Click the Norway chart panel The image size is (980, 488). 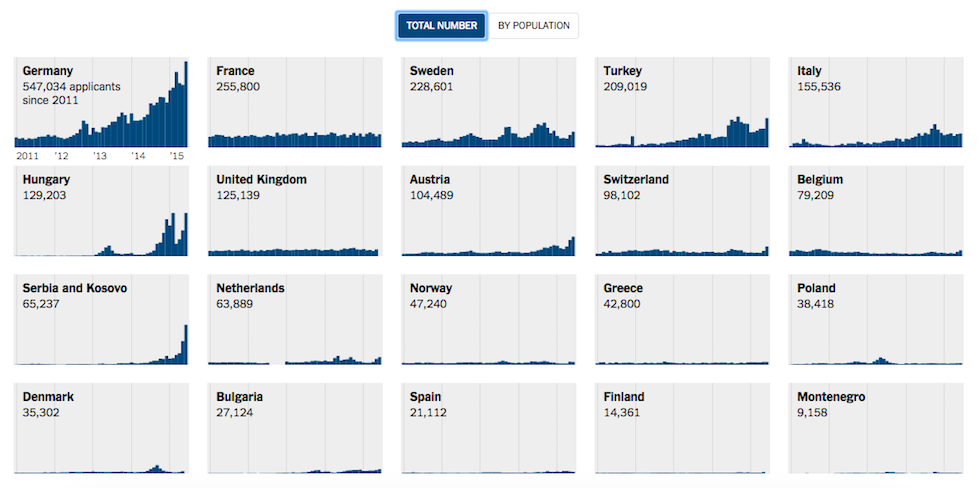[488, 319]
